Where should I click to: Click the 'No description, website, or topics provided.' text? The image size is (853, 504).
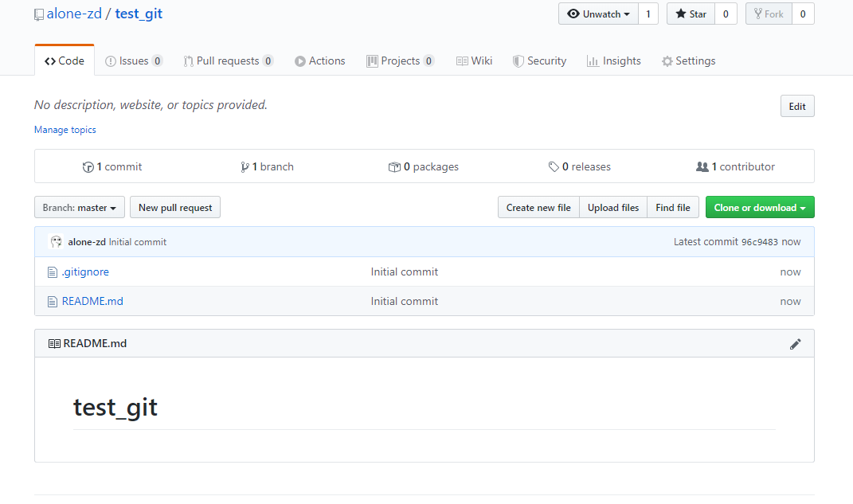tap(151, 105)
